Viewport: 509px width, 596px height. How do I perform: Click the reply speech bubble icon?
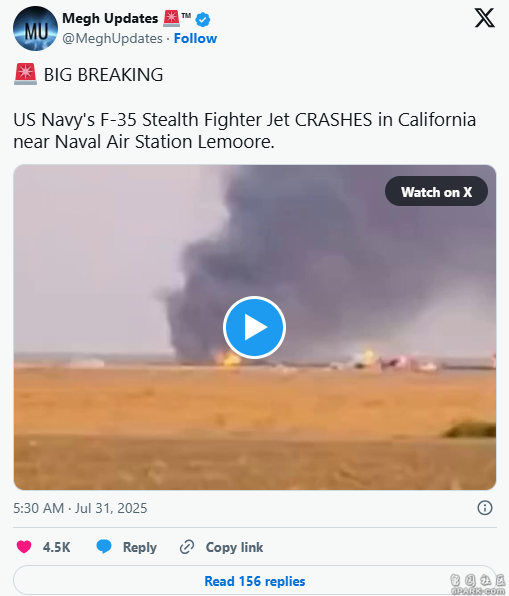(104, 547)
